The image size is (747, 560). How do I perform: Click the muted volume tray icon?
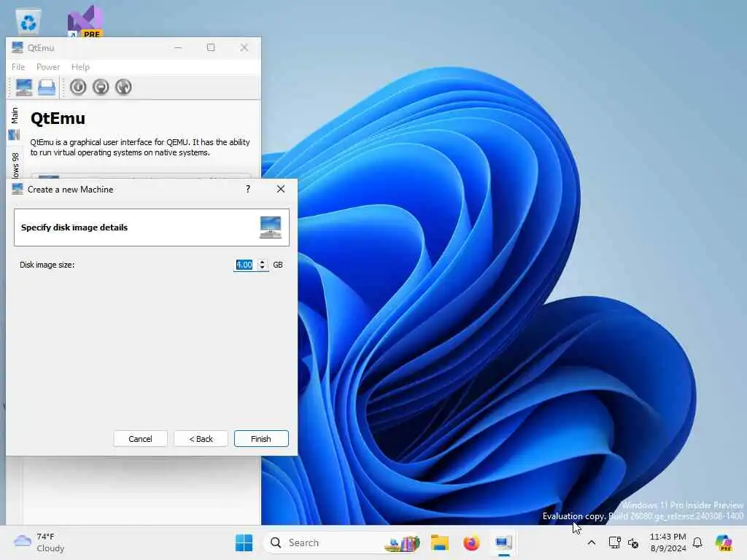tap(633, 542)
